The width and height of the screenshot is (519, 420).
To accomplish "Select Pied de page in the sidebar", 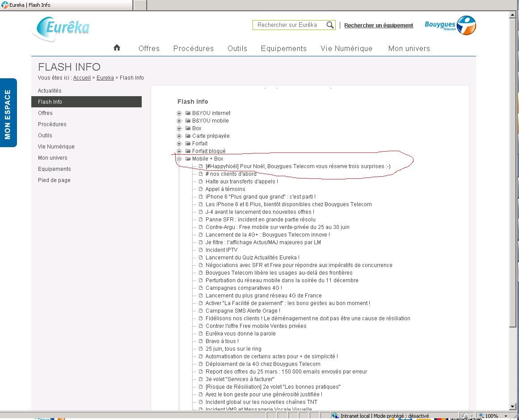I will [54, 180].
